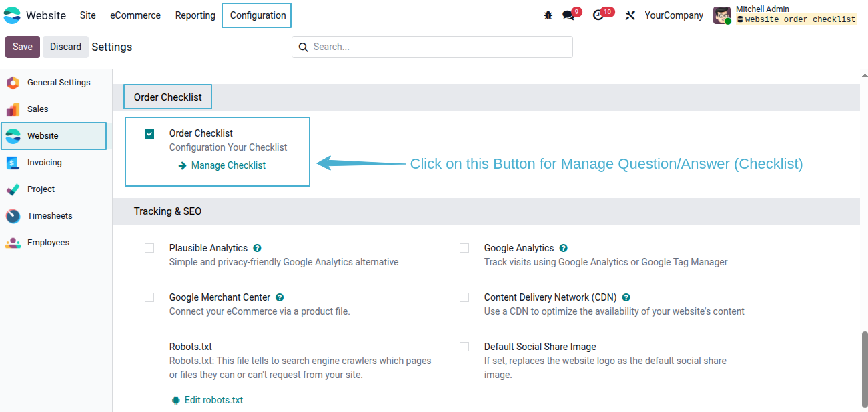Click the Save button
The height and width of the screenshot is (412, 868).
23,47
